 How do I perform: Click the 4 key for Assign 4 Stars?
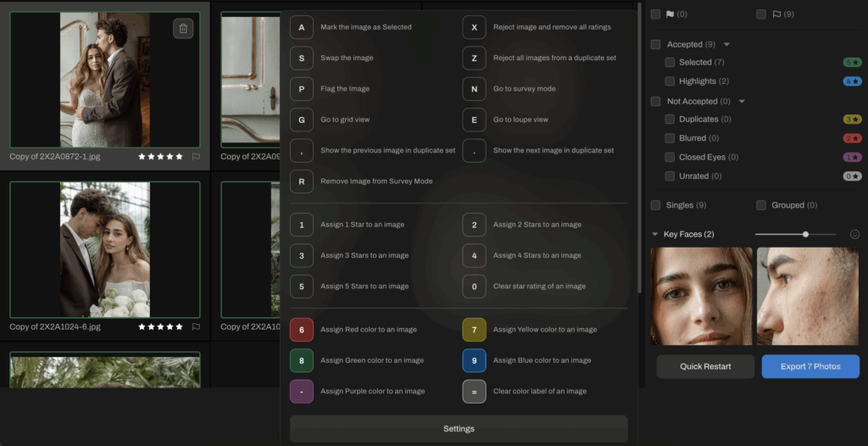coord(475,255)
